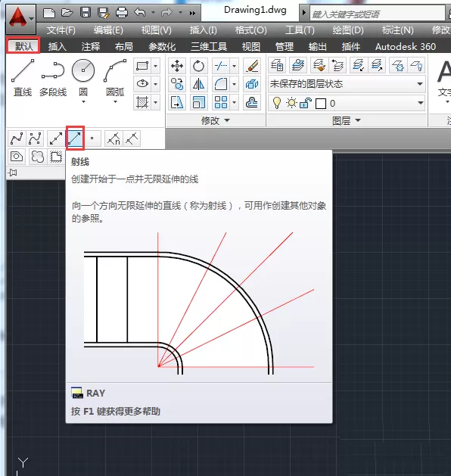451x476 pixels.
Task: Open the Rectangle tool dropdown arrow
Action: pyautogui.click(x=155, y=66)
